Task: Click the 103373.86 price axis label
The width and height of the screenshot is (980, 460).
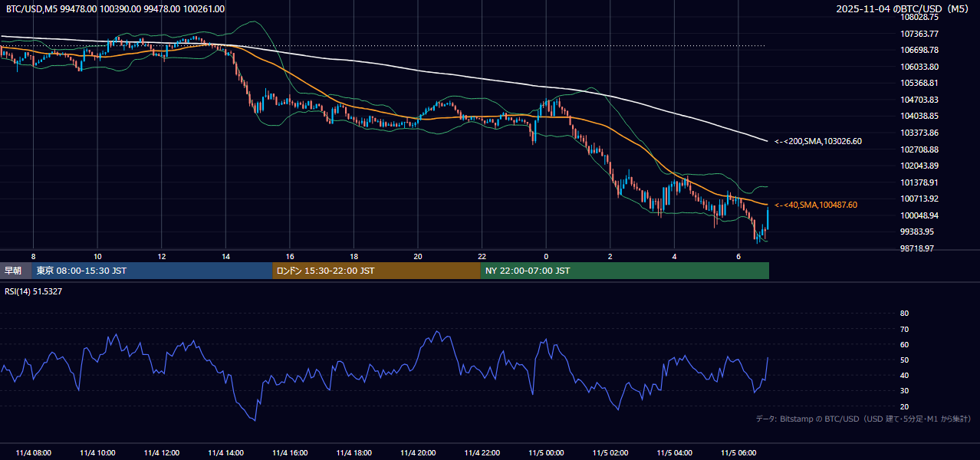Action: (919, 133)
